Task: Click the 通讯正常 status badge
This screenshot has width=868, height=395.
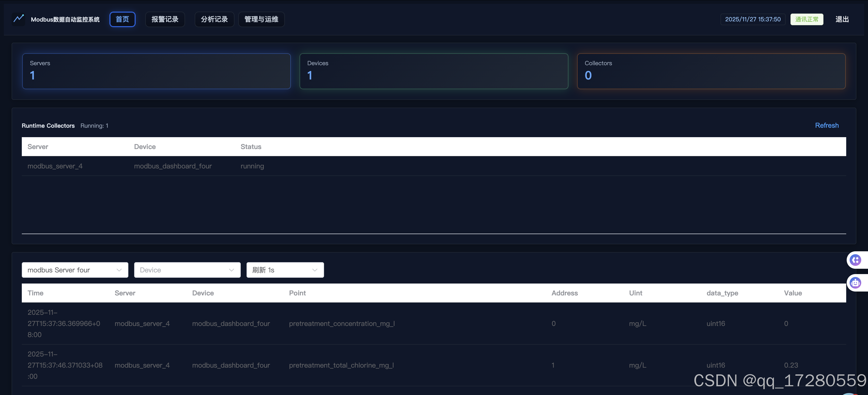Action: [806, 19]
